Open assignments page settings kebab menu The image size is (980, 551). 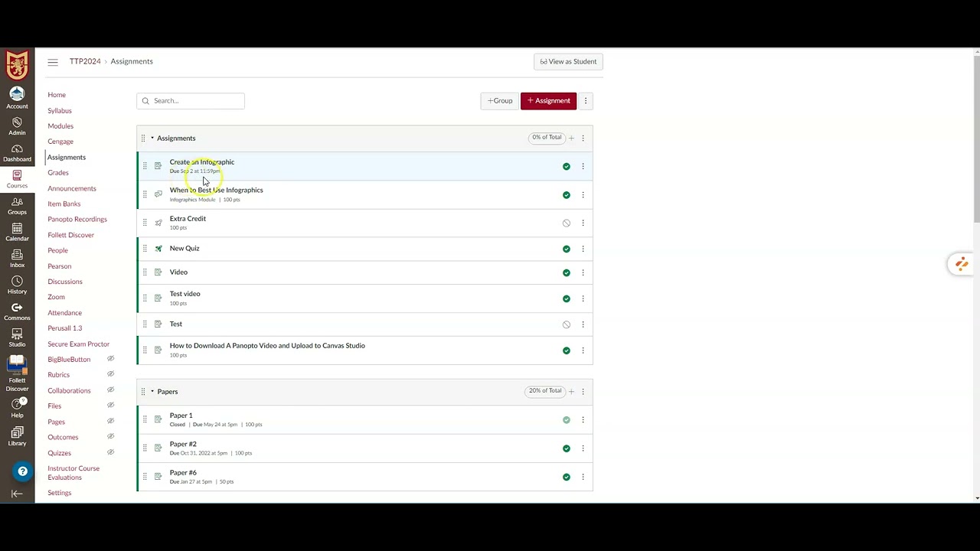[x=586, y=101]
